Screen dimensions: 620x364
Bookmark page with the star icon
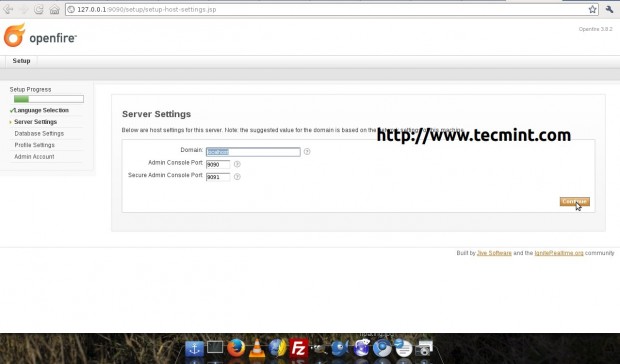coord(592,9)
